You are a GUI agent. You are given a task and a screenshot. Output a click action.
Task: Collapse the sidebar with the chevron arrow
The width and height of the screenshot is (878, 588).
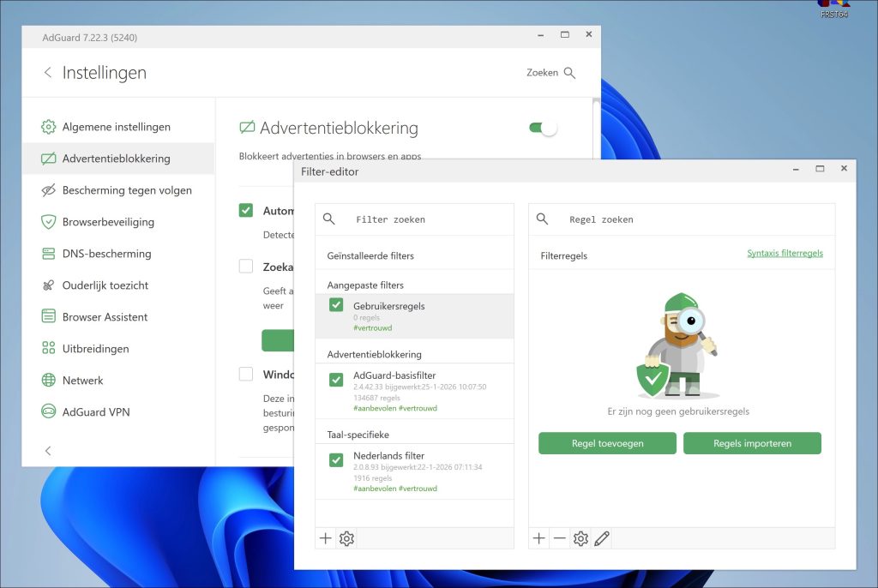pos(48,450)
